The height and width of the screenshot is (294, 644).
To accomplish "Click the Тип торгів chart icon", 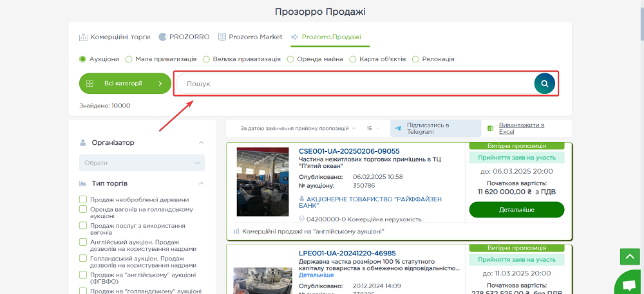I will pyautogui.click(x=83, y=183).
